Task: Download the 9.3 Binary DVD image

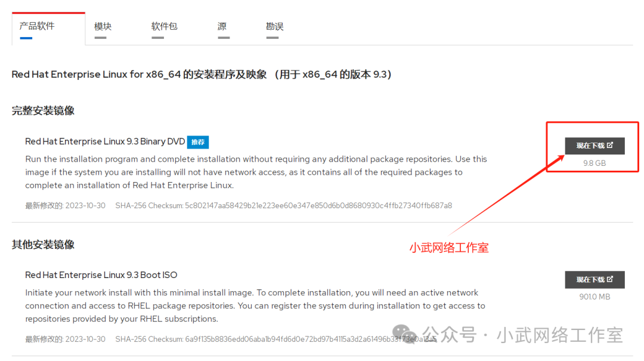Action: (595, 146)
